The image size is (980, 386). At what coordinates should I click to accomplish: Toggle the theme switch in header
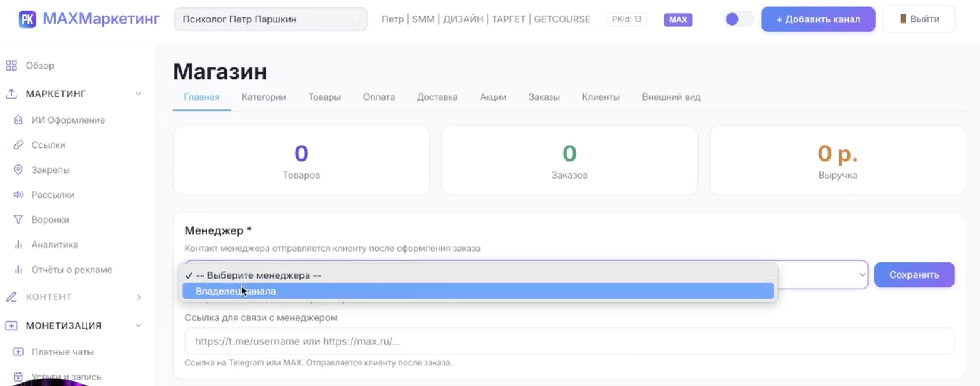(738, 19)
